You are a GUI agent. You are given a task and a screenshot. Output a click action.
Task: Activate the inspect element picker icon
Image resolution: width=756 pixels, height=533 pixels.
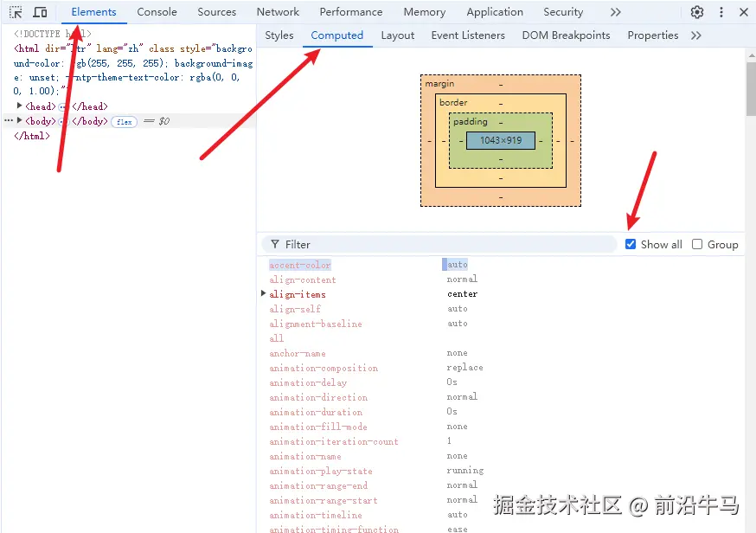coord(16,12)
